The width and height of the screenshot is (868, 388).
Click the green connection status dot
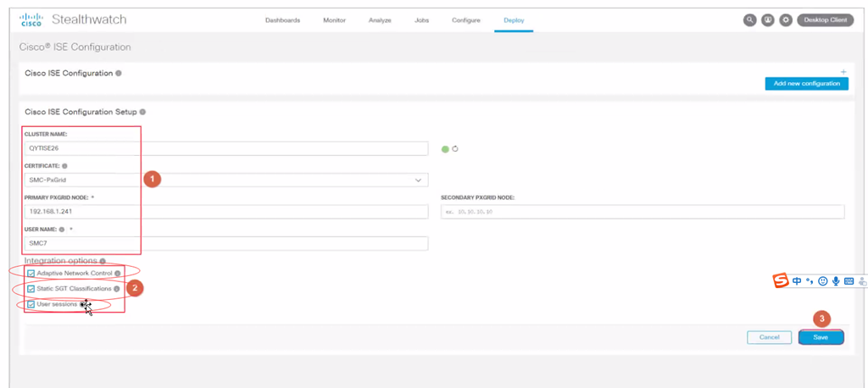tap(445, 149)
